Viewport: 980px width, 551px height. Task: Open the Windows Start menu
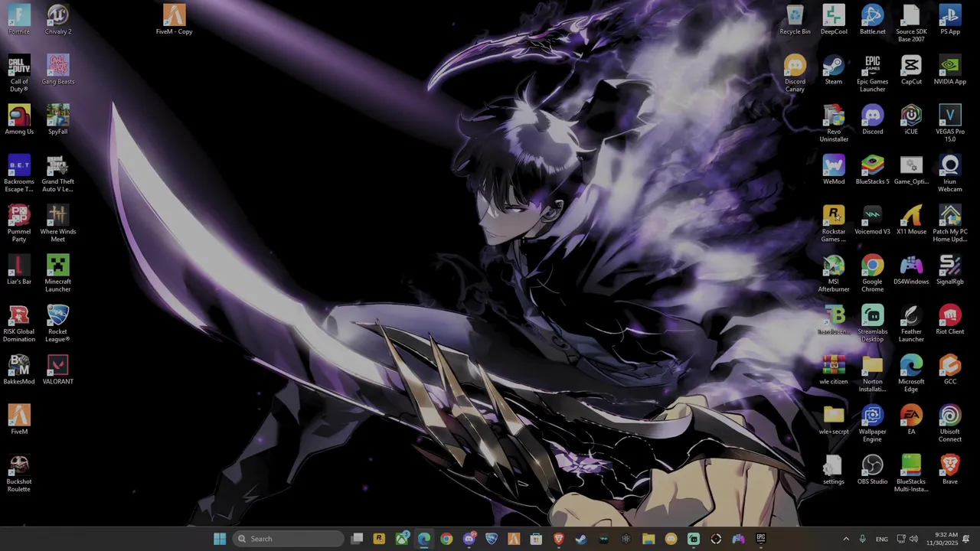220,539
